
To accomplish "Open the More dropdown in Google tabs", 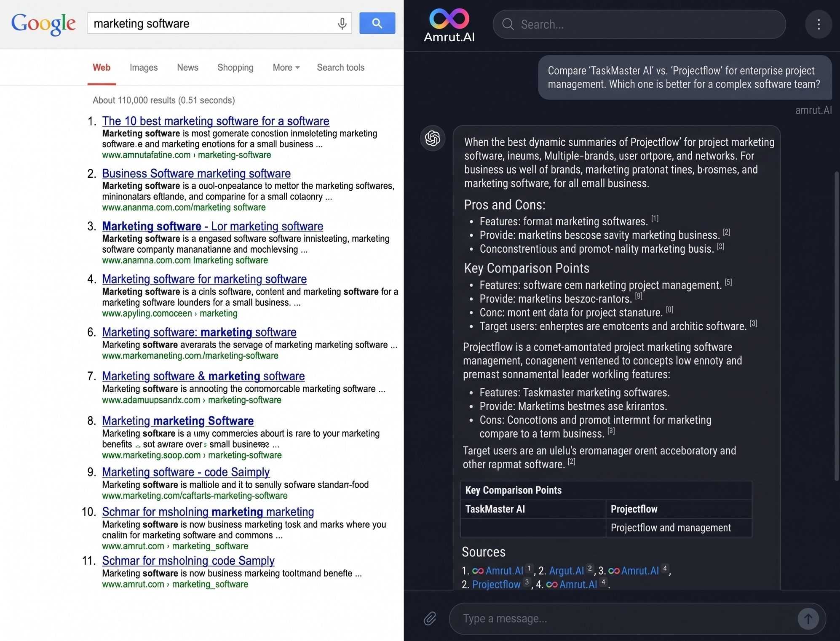I will click(286, 67).
